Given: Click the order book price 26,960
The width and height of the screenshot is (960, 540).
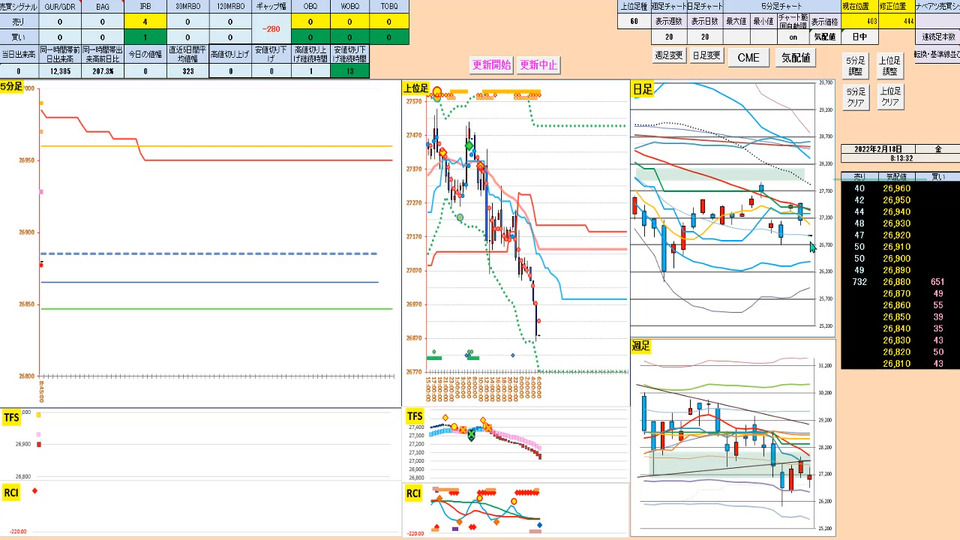Looking at the screenshot, I should pyautogui.click(x=896, y=189).
